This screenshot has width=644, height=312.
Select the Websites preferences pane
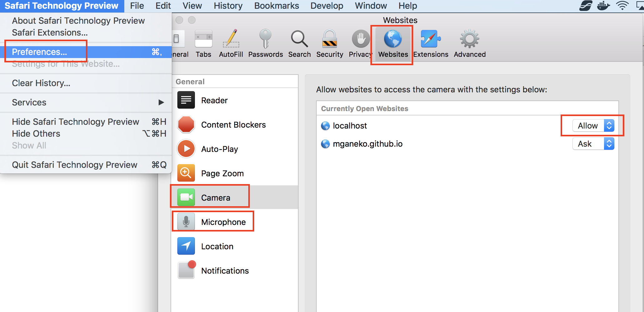point(393,44)
